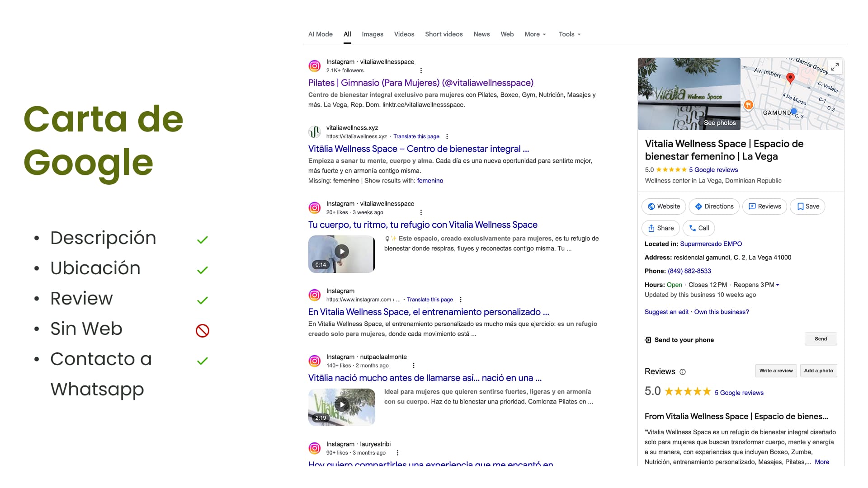Viewport: 868px width, 488px height.
Task: Click the Add a photo button
Action: [x=818, y=371]
